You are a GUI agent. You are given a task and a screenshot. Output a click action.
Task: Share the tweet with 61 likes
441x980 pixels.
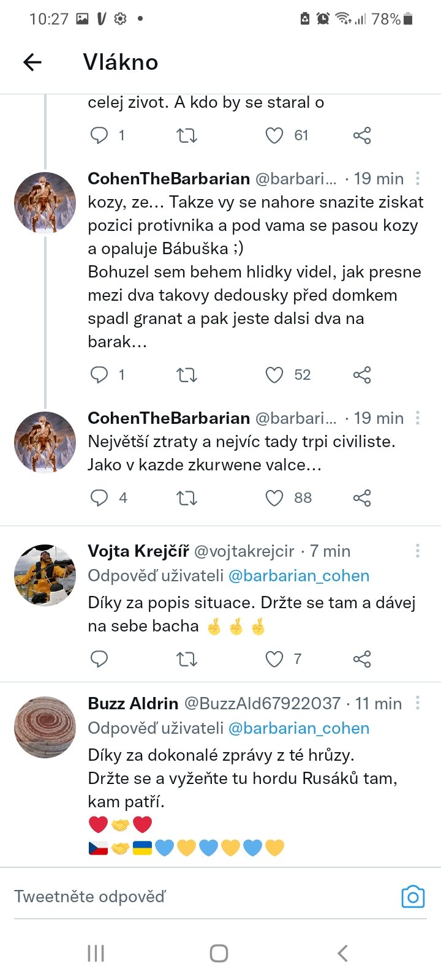362,135
